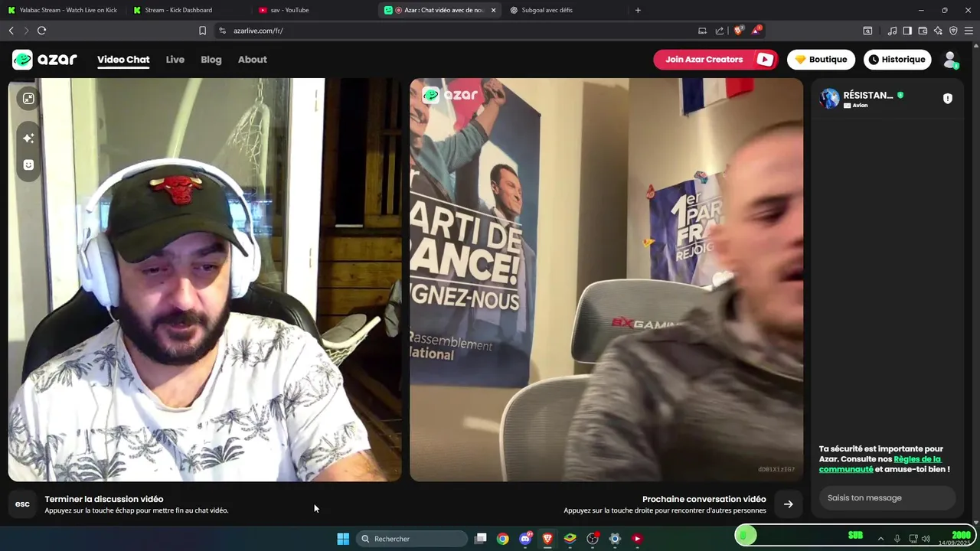Open the Historique history button
The height and width of the screenshot is (551, 980).
[897, 60]
